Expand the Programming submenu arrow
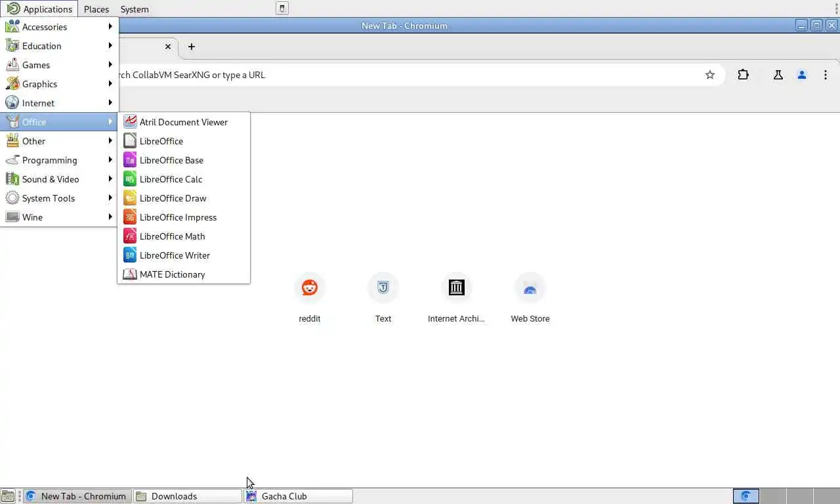The width and height of the screenshot is (840, 504). coord(110,160)
